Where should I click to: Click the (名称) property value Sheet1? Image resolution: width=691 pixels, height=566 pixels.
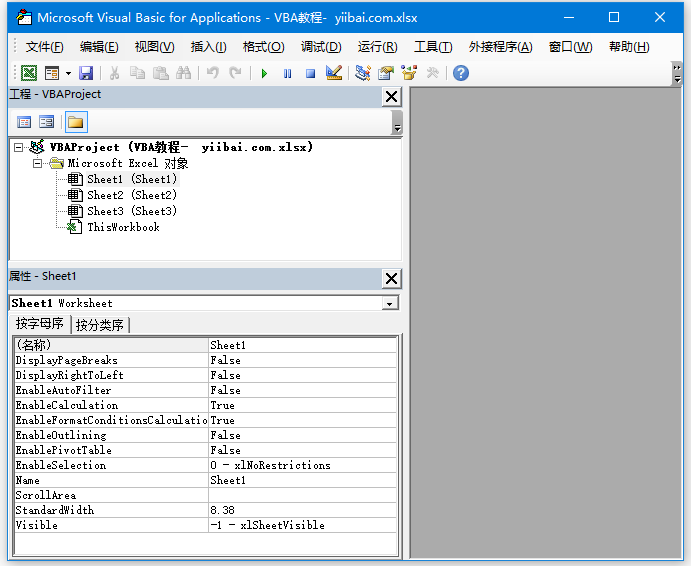point(302,345)
